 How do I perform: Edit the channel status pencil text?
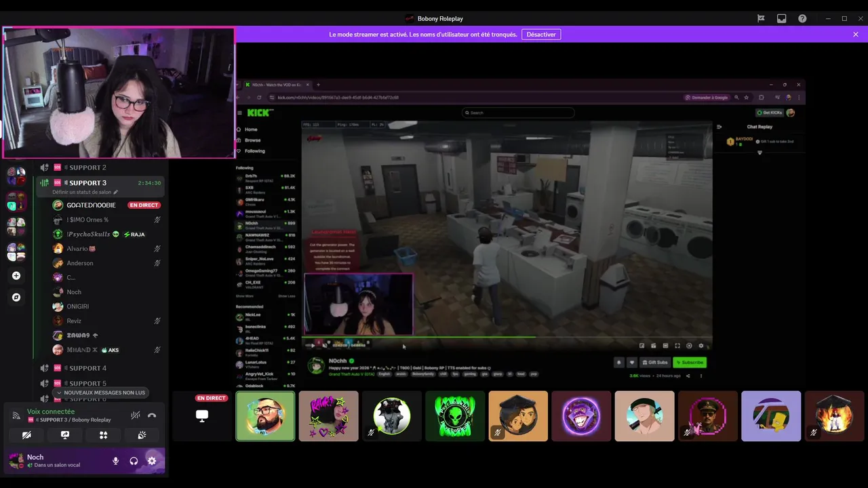(x=85, y=192)
